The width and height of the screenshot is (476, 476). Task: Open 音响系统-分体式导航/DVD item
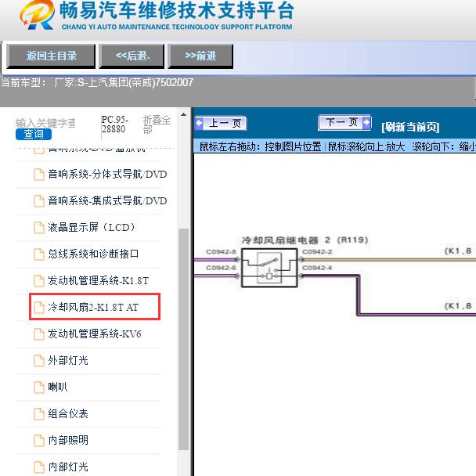(x=107, y=175)
